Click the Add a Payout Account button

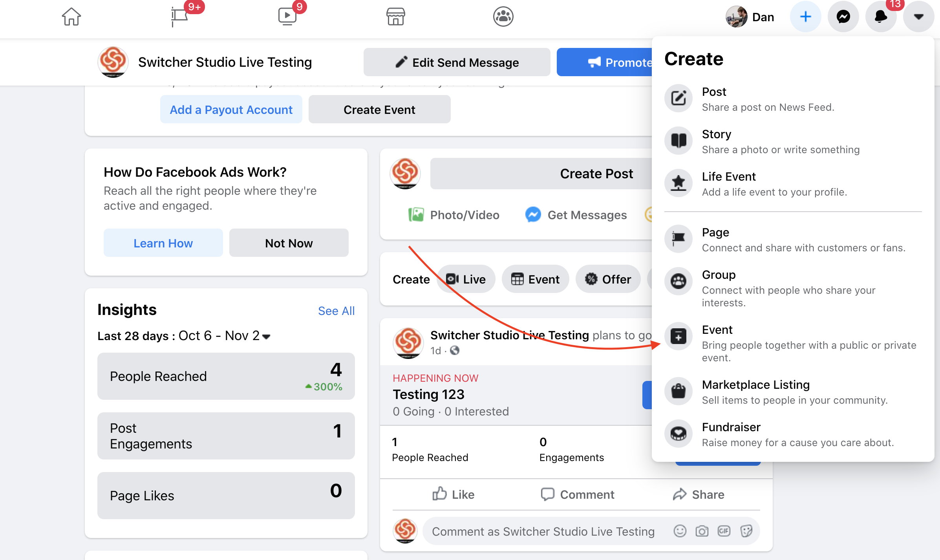pos(230,109)
